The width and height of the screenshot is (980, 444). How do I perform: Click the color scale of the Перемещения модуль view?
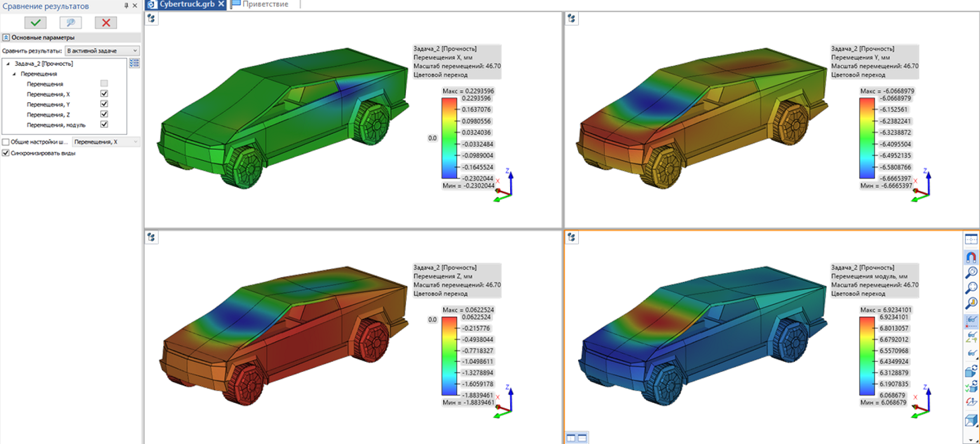point(867,355)
